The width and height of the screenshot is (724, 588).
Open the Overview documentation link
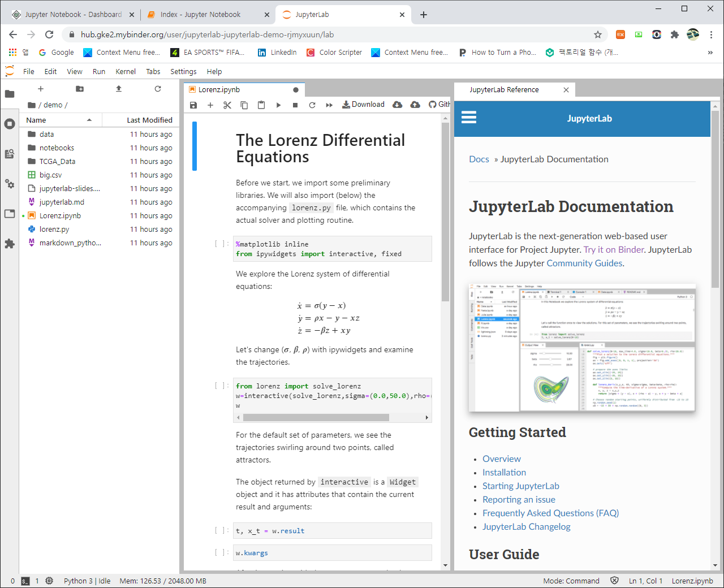(x=502, y=459)
